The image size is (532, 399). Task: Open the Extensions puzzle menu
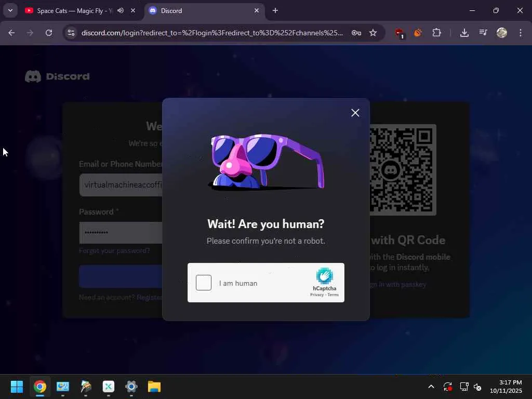click(x=436, y=33)
